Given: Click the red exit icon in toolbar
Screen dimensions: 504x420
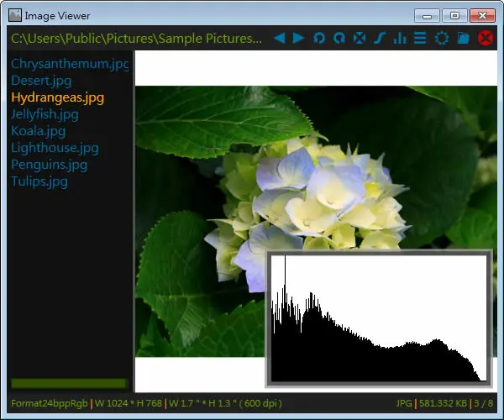Looking at the screenshot, I should [x=486, y=39].
